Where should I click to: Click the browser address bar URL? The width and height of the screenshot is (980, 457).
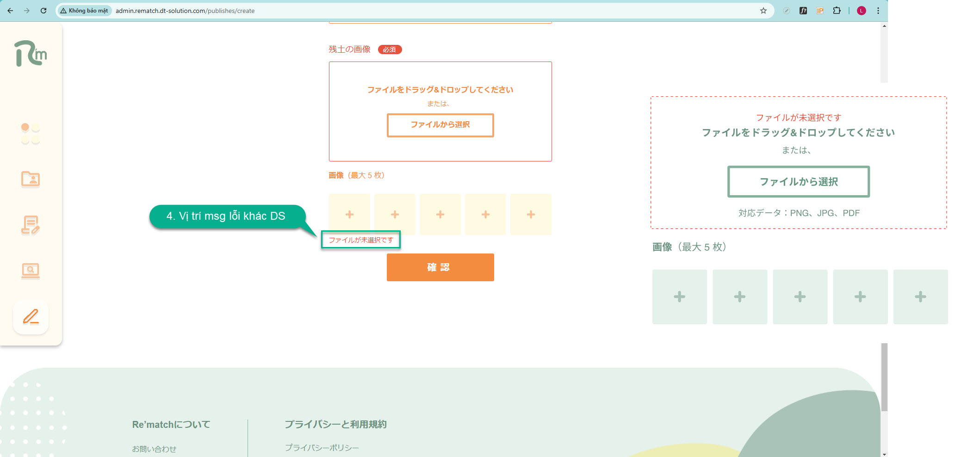(x=185, y=11)
